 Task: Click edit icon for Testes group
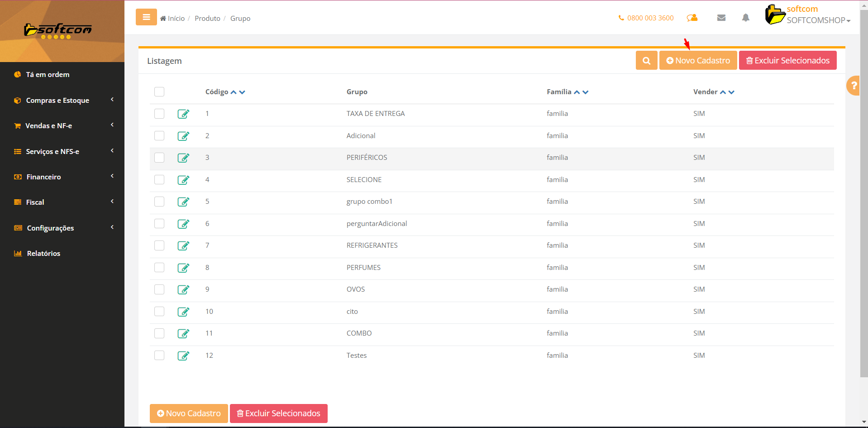(x=183, y=356)
